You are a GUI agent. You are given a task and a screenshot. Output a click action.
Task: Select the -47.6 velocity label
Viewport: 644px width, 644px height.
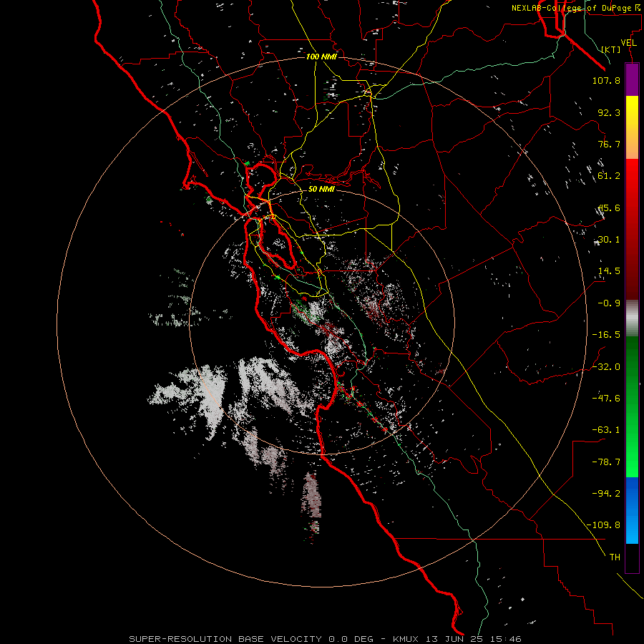tap(606, 399)
